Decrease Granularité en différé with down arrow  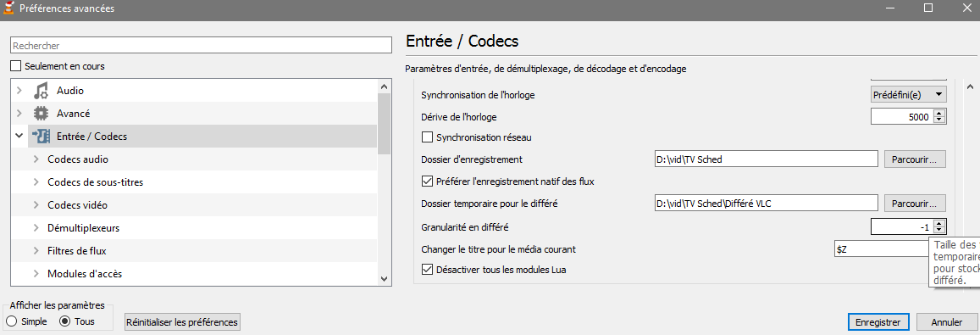[x=939, y=230]
